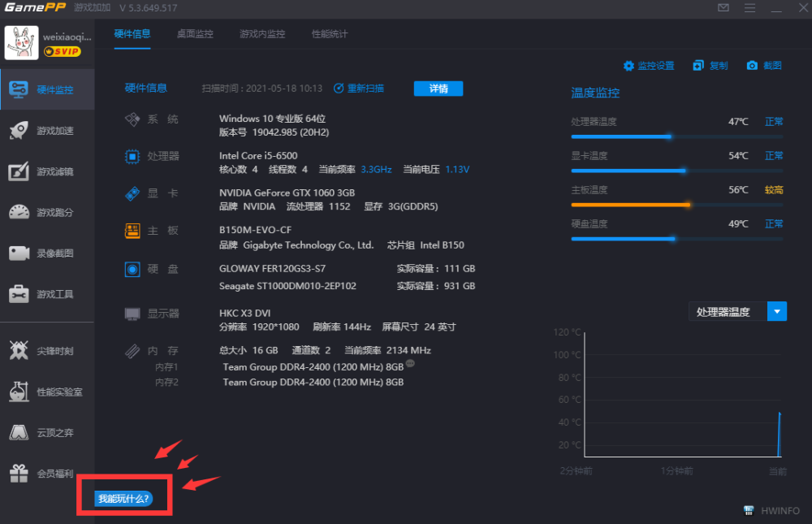Click the 3.3GHz current frequency value
The image size is (812, 524).
click(x=376, y=170)
